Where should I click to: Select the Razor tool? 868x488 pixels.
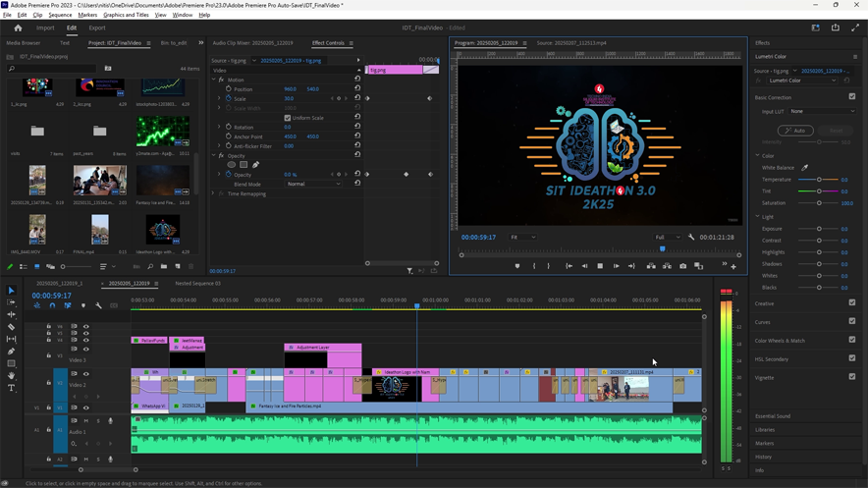click(x=11, y=326)
